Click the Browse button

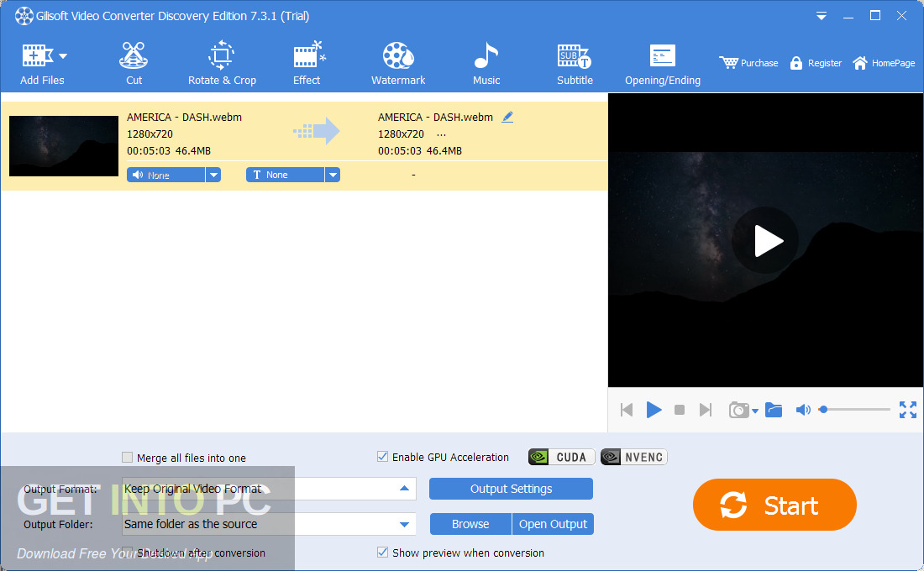[470, 524]
